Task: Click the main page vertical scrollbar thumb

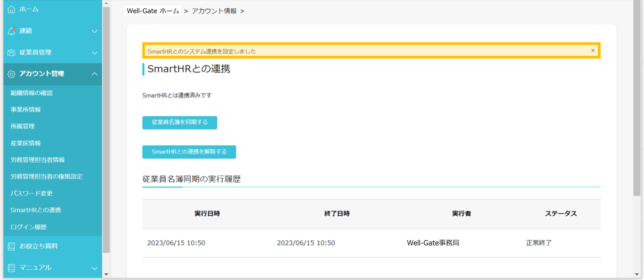Action: [637, 98]
